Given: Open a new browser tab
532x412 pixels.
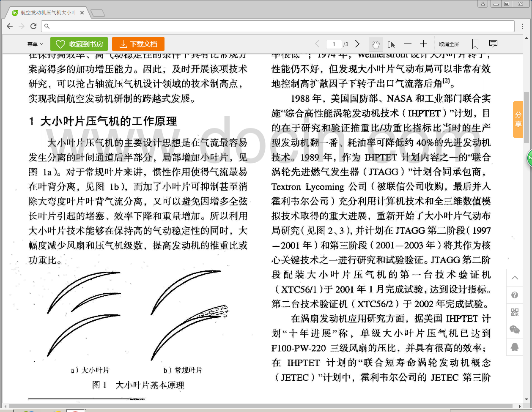Looking at the screenshot, I should [x=98, y=13].
